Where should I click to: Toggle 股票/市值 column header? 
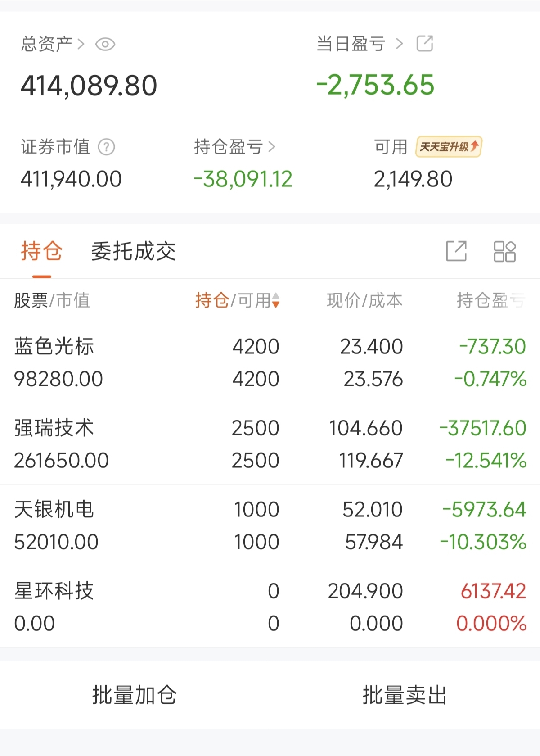[52, 300]
